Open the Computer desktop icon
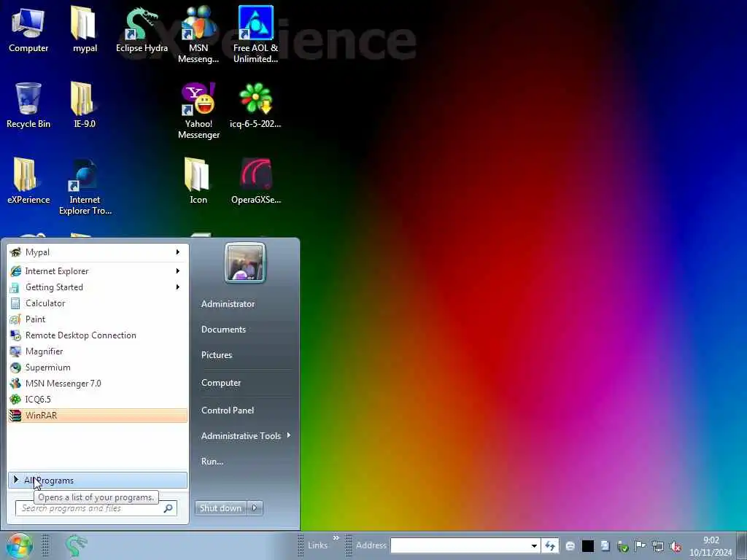Screen dimensions: 747x560 point(28,29)
